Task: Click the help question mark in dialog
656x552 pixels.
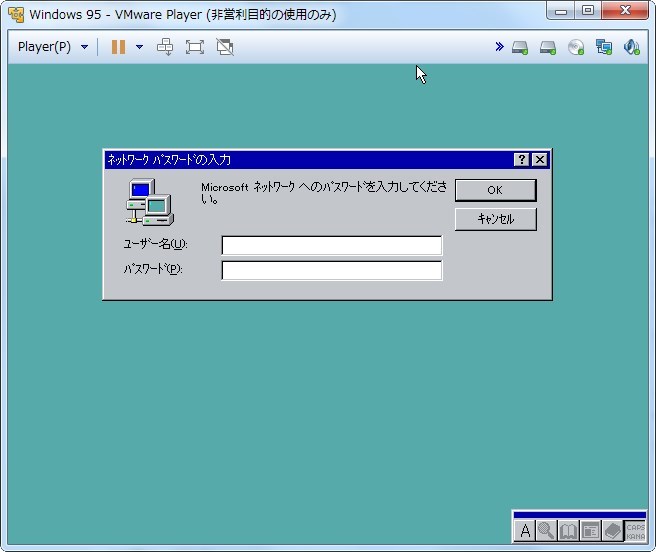Action: coord(521,159)
